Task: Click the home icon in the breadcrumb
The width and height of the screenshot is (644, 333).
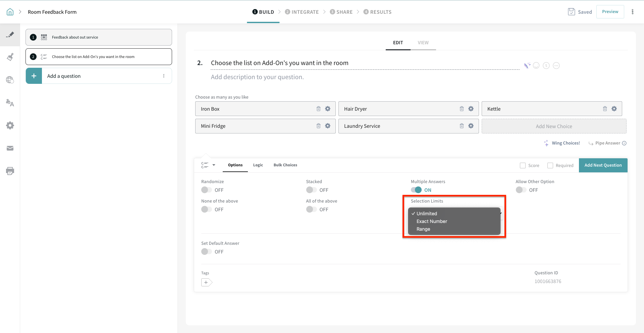Action: 10,12
